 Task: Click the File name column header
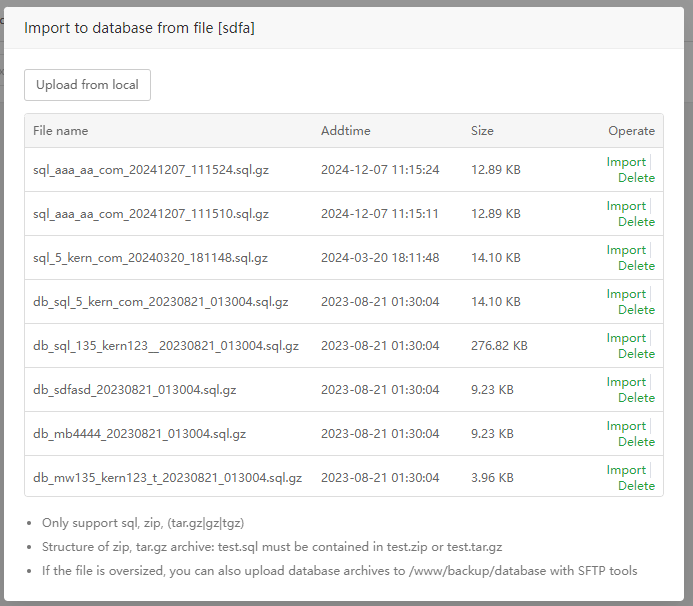point(60,131)
